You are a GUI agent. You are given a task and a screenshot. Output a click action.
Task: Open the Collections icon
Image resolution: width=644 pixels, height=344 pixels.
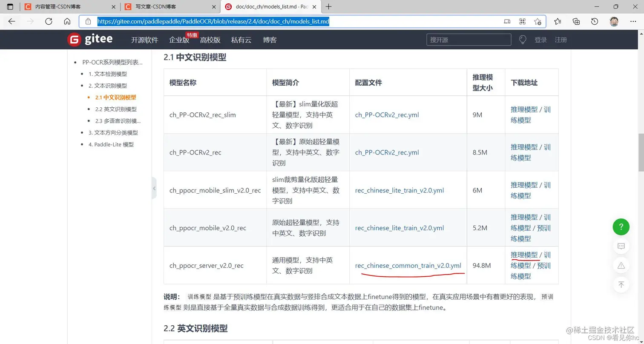click(x=576, y=21)
